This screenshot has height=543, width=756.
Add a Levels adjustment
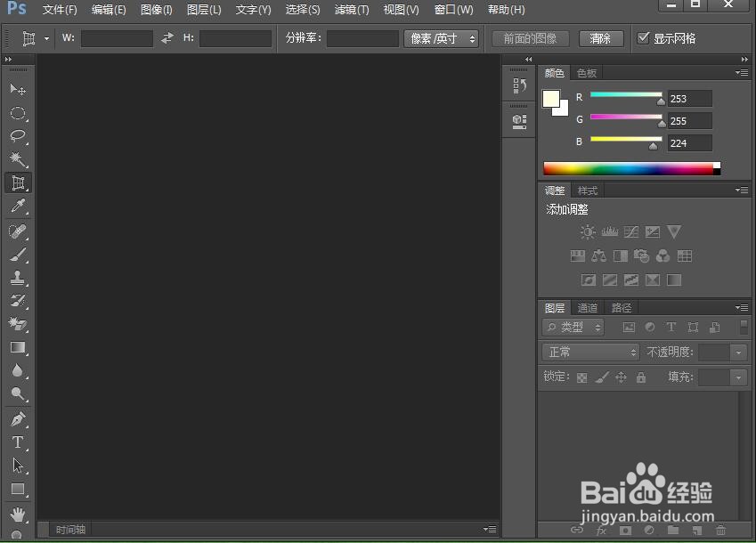click(609, 232)
